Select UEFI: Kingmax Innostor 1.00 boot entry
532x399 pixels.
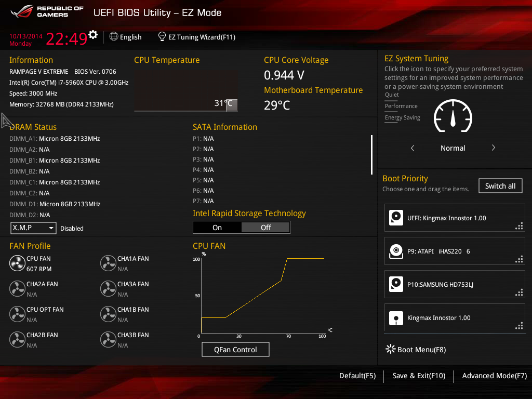pyautogui.click(x=455, y=218)
